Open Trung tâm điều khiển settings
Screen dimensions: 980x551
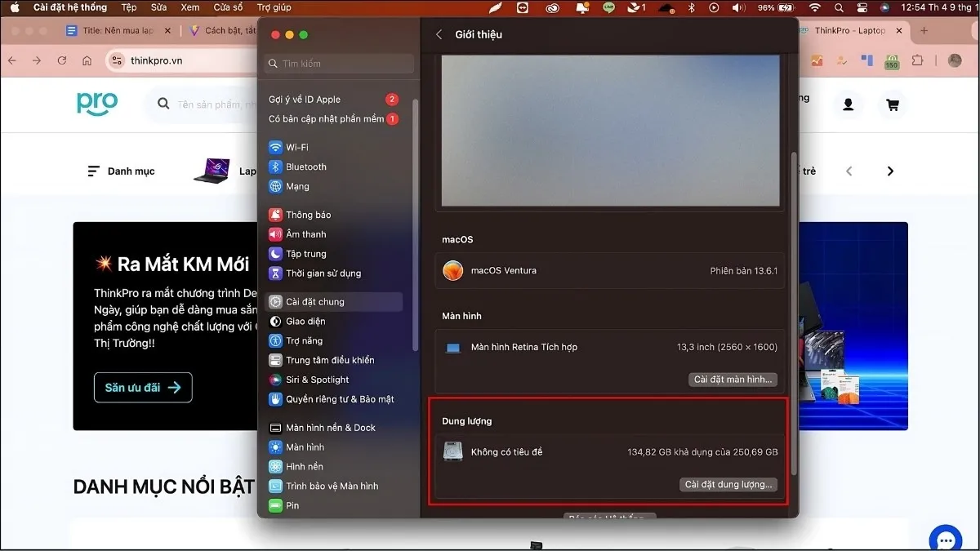pos(329,360)
